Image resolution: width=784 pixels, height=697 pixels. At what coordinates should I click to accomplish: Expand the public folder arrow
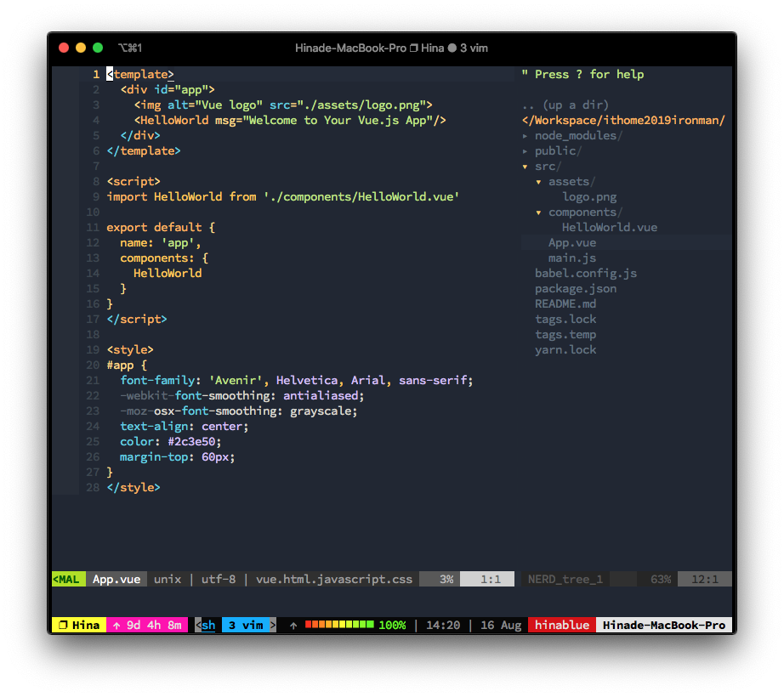click(525, 151)
